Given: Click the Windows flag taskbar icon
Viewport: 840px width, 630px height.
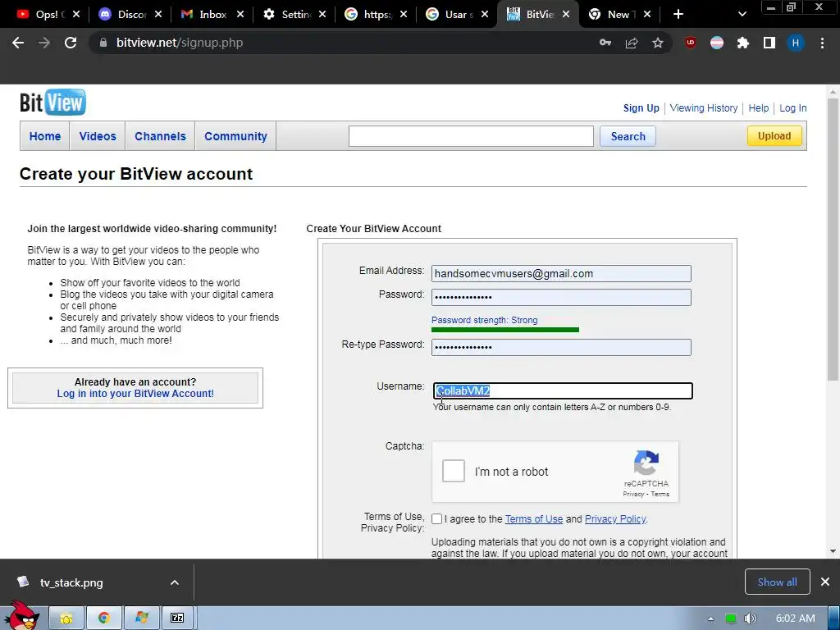Looking at the screenshot, I should (141, 619).
